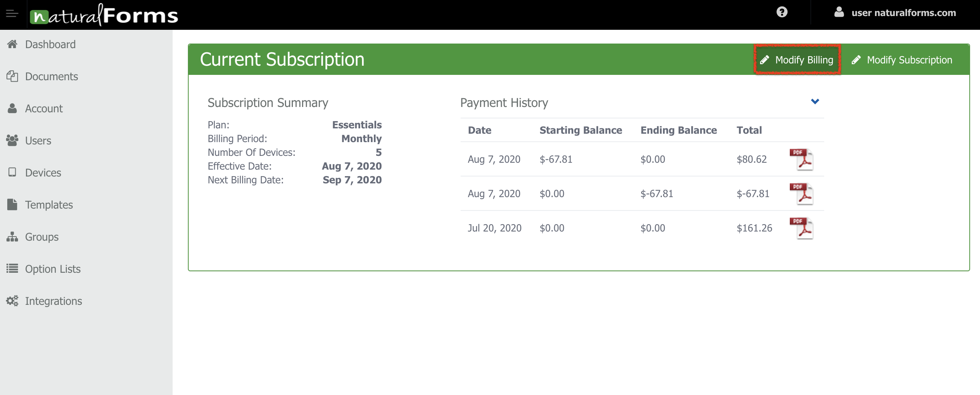Open the Dashboard menu item
Viewport: 980px width, 395px height.
point(50,44)
